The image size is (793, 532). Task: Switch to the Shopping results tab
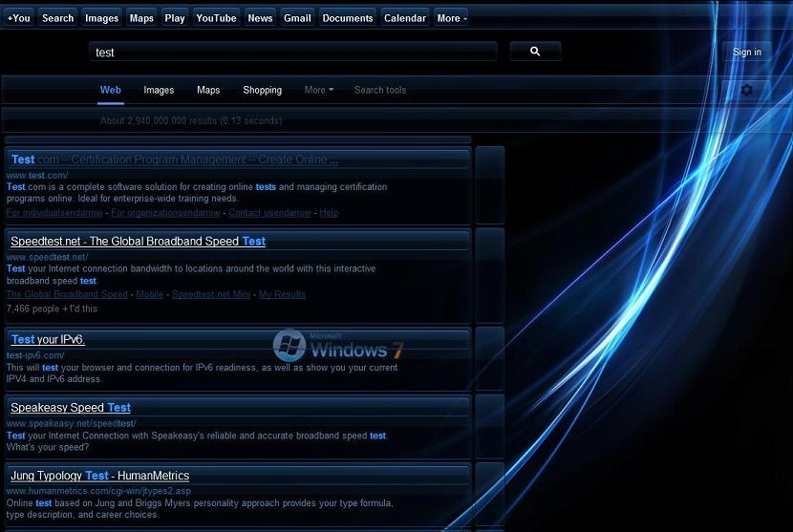coord(262,90)
